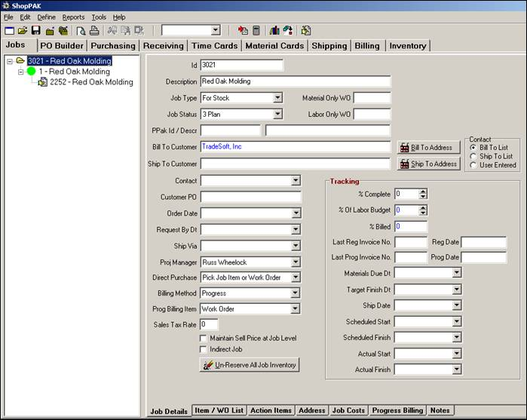Click the calculator toolbar icon
Viewport: 527px width, 420px height.
pyautogui.click(x=256, y=31)
